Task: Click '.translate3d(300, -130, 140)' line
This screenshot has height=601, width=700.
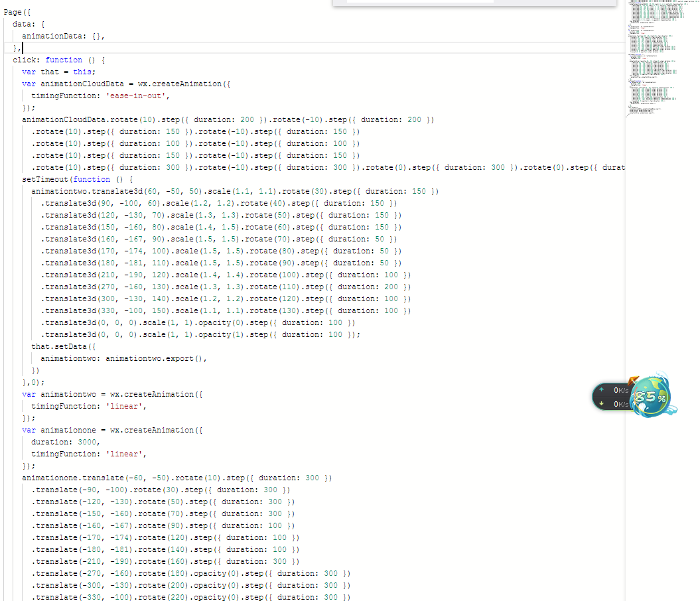Action: pos(226,299)
